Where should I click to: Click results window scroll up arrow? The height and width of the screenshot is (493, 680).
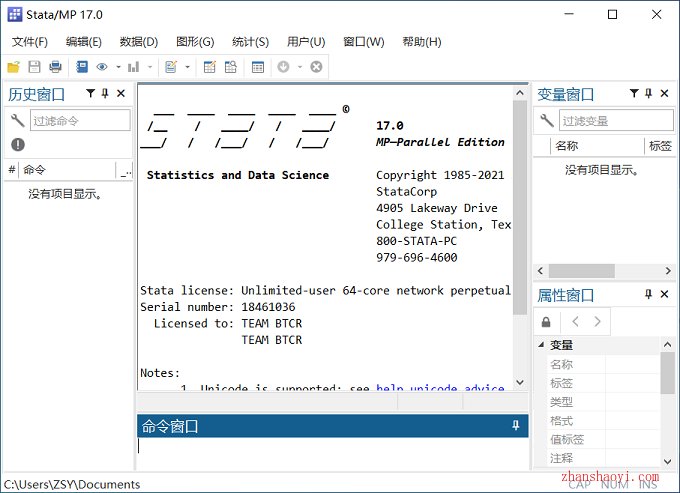point(520,93)
